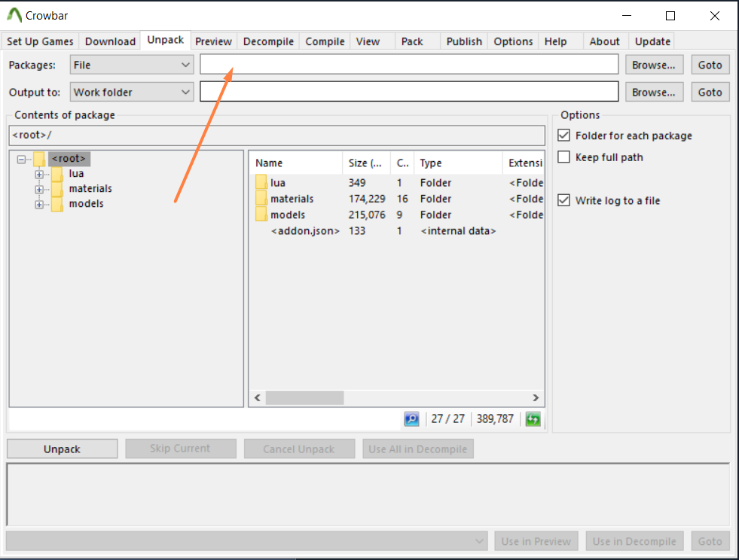Click Goto next to Packages field
This screenshot has width=739, height=560.
(x=710, y=65)
